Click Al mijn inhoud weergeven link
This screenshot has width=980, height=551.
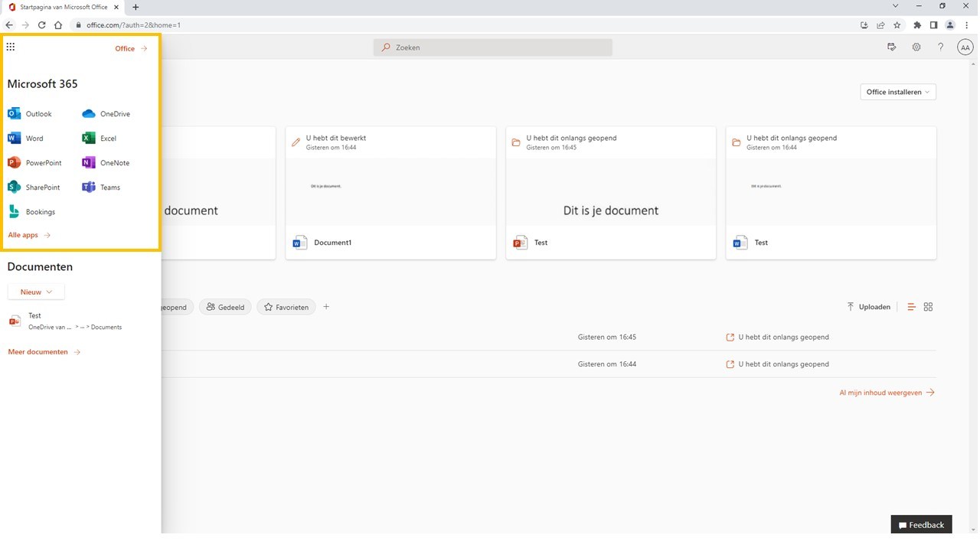coord(887,393)
